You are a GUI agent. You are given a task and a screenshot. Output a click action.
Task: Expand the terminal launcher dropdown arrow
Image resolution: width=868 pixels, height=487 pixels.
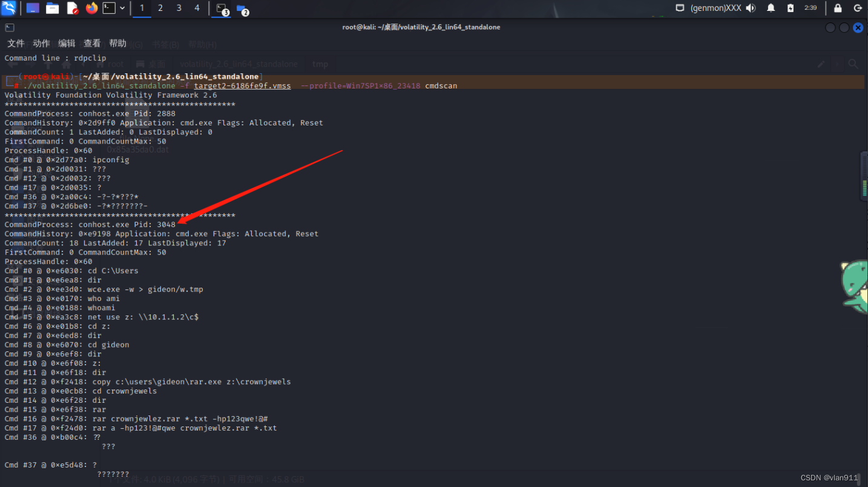point(122,8)
